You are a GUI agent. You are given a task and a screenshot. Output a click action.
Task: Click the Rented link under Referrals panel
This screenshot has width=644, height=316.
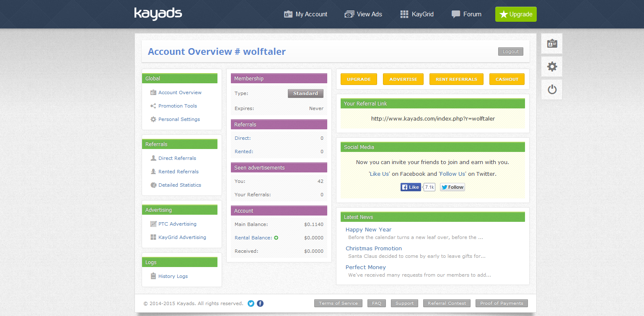[244, 152]
